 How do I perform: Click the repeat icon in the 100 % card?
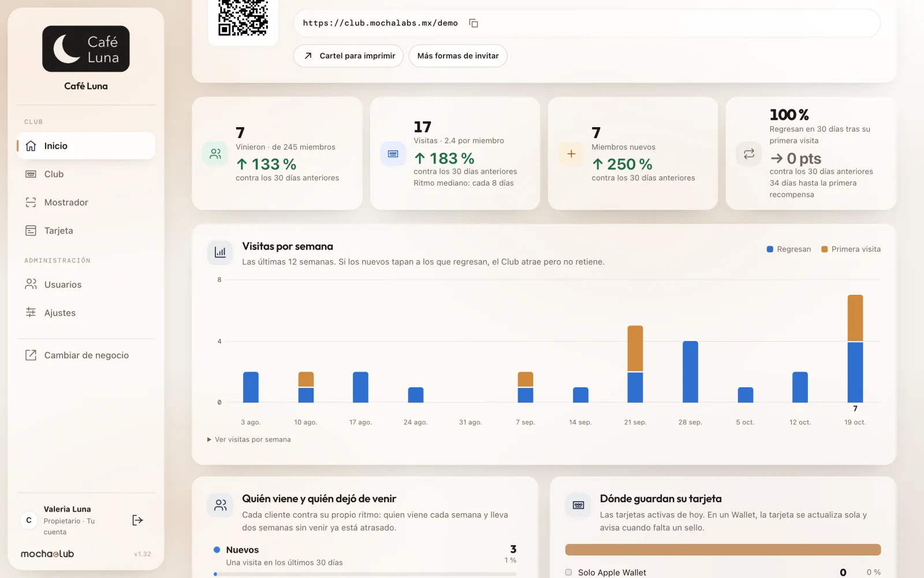[x=749, y=154]
